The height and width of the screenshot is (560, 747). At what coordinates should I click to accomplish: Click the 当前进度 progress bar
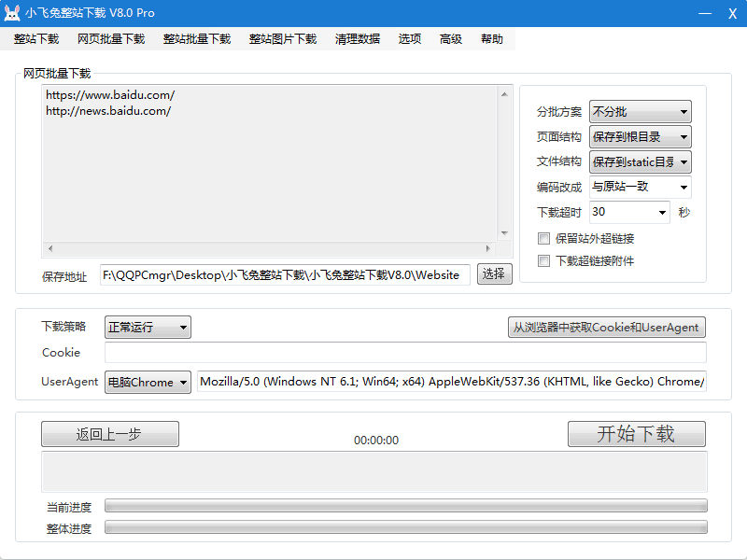click(x=405, y=506)
